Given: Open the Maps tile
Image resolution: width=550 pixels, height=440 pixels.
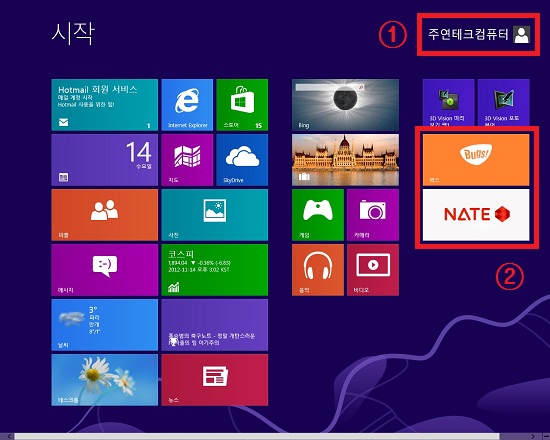Looking at the screenshot, I should click(x=187, y=160).
